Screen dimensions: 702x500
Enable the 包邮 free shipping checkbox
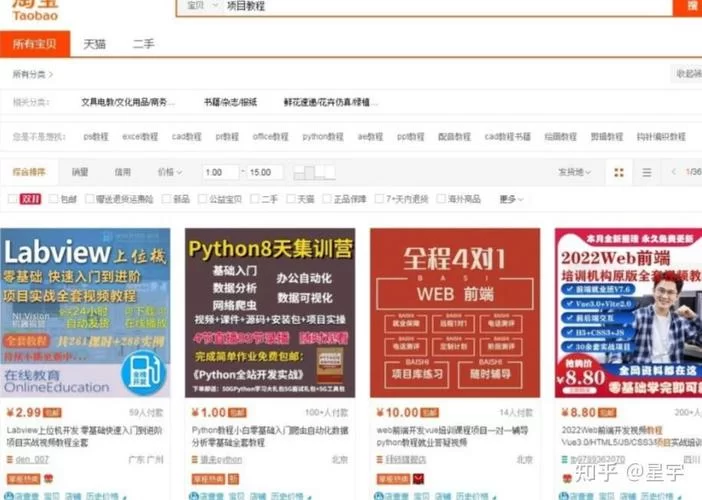(x=53, y=199)
